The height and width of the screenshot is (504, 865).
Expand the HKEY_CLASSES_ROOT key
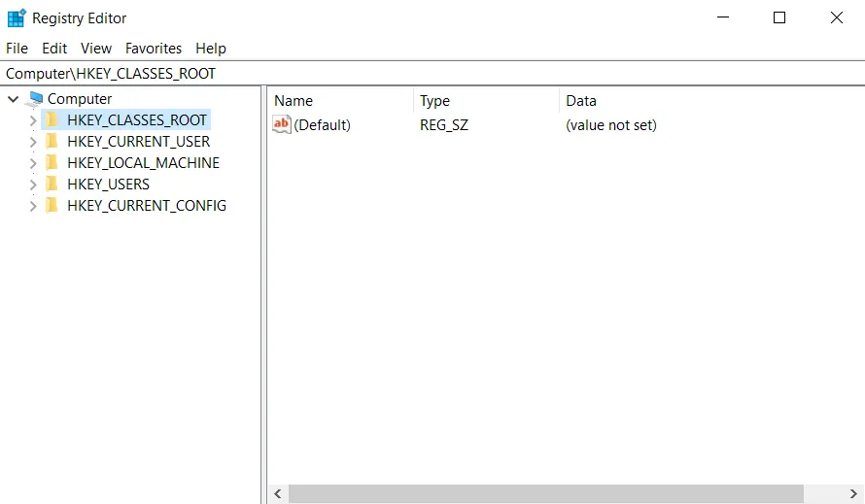[x=33, y=120]
